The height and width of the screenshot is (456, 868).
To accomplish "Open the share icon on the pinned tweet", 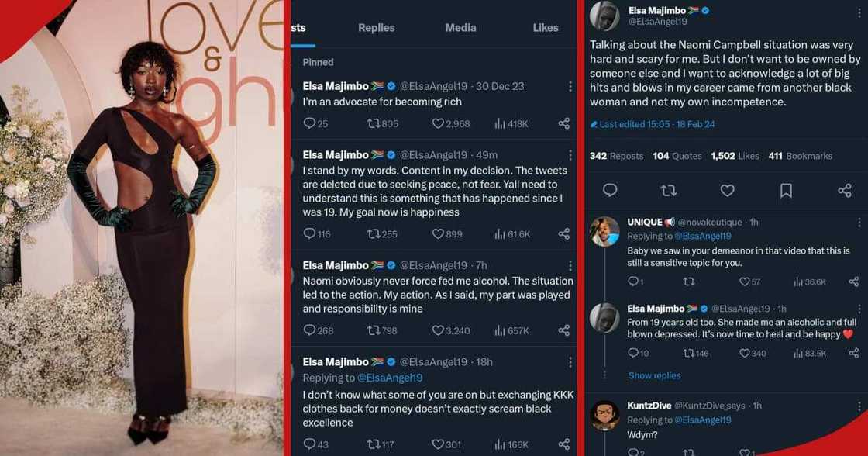I will [564, 123].
